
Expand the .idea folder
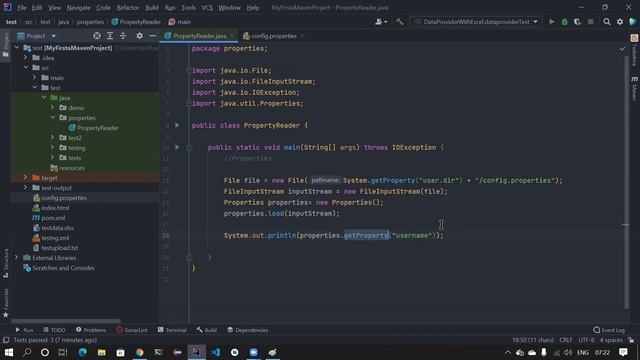click(x=26, y=58)
